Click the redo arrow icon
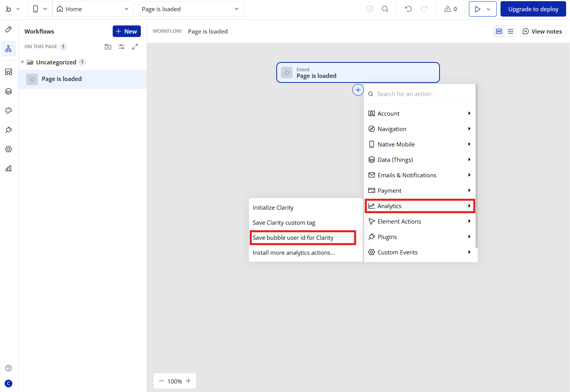 (425, 9)
